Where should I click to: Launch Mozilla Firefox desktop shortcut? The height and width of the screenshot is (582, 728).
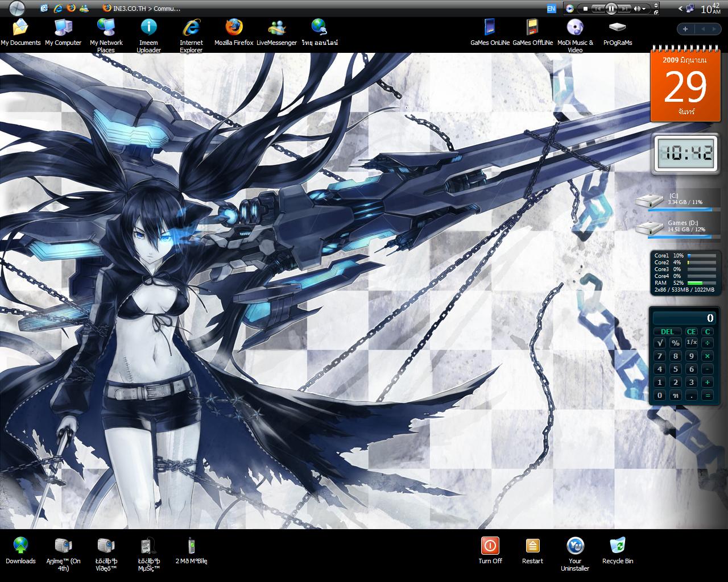234,32
